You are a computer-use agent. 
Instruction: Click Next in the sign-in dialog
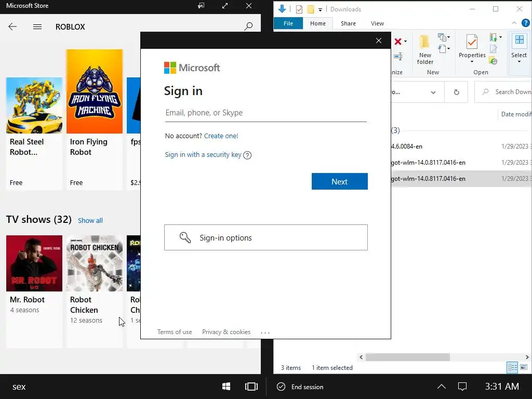(x=340, y=181)
